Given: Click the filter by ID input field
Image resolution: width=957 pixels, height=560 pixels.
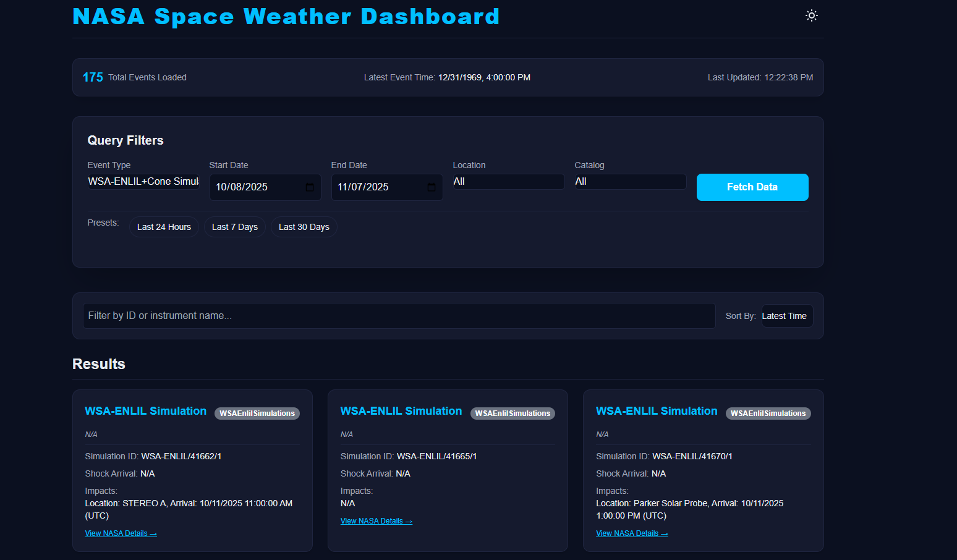Looking at the screenshot, I should click(x=399, y=315).
